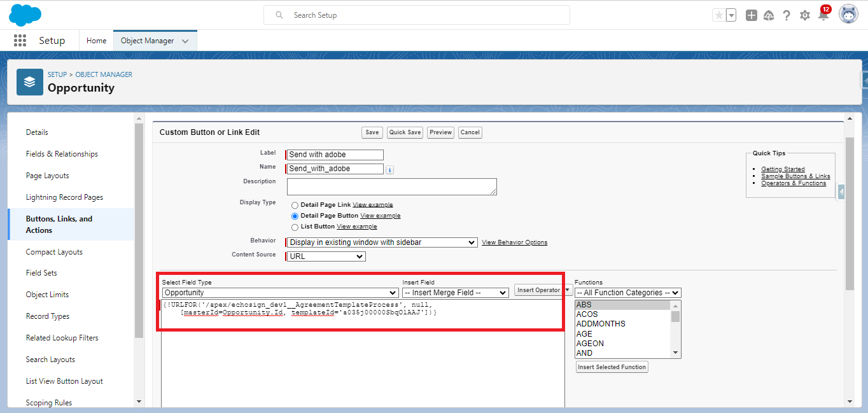Click the Favorites star icon
The height and width of the screenshot is (413, 868).
719,15
